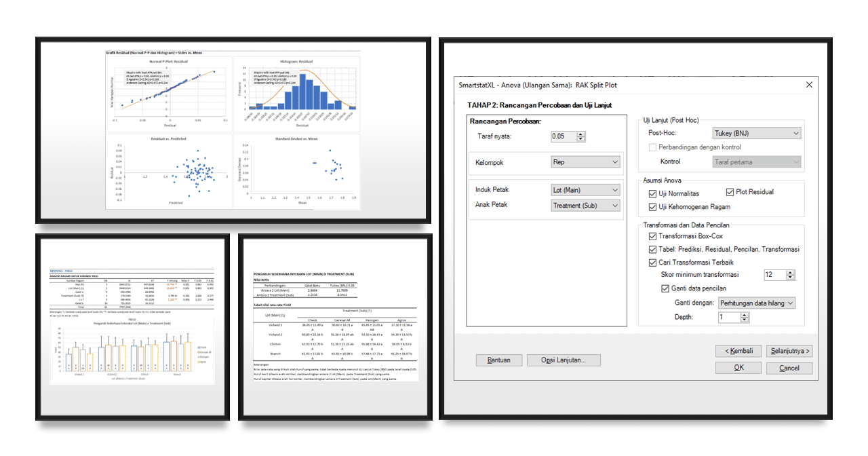
Task: Click the Bantuan button
Action: pos(499,360)
